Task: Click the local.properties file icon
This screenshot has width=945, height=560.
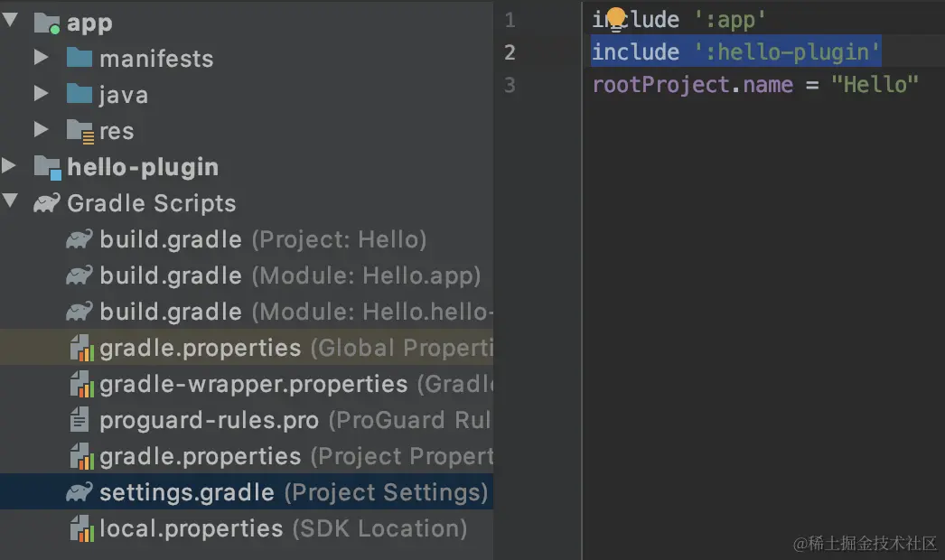Action: (81, 528)
